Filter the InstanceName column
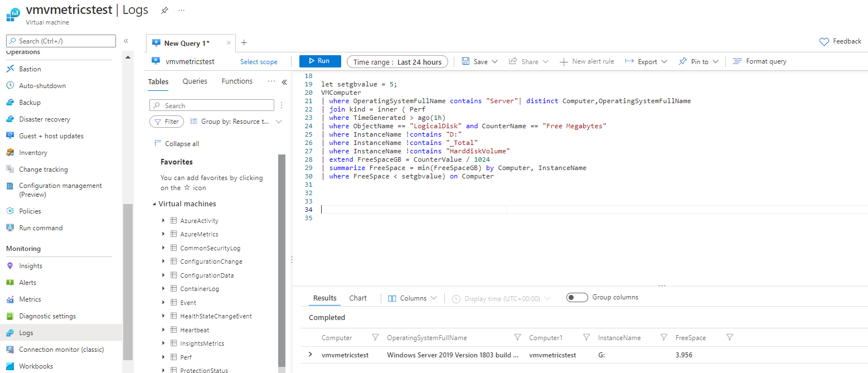 [x=663, y=337]
